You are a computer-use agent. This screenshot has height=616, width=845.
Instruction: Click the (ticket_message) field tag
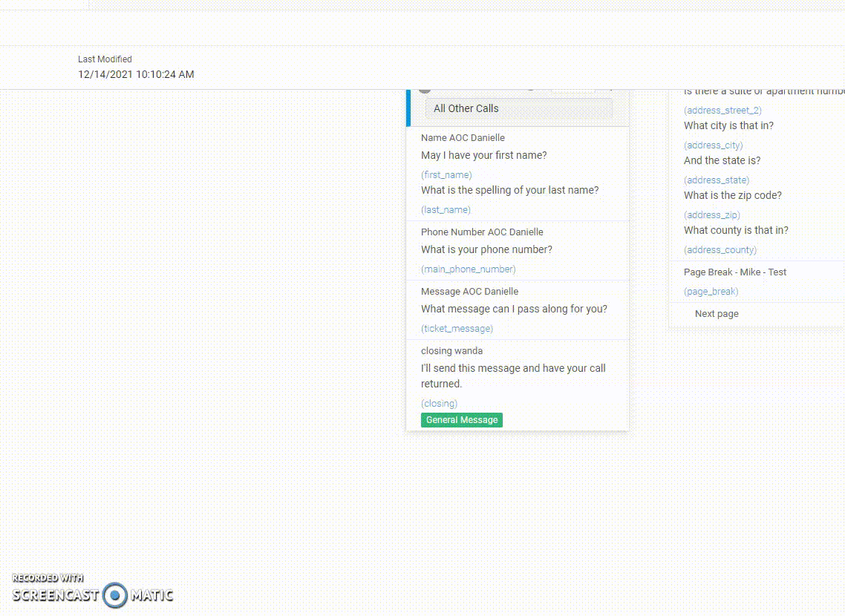(x=457, y=329)
